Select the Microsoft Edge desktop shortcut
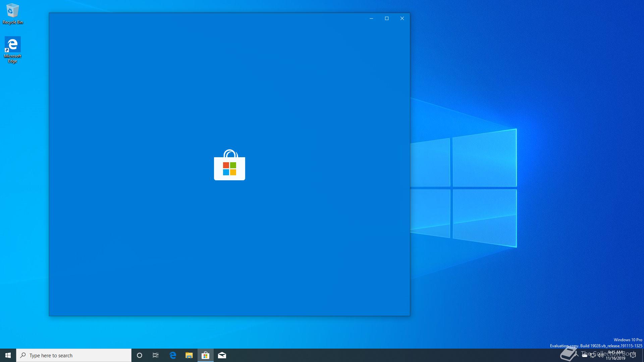644x362 pixels. (x=12, y=50)
